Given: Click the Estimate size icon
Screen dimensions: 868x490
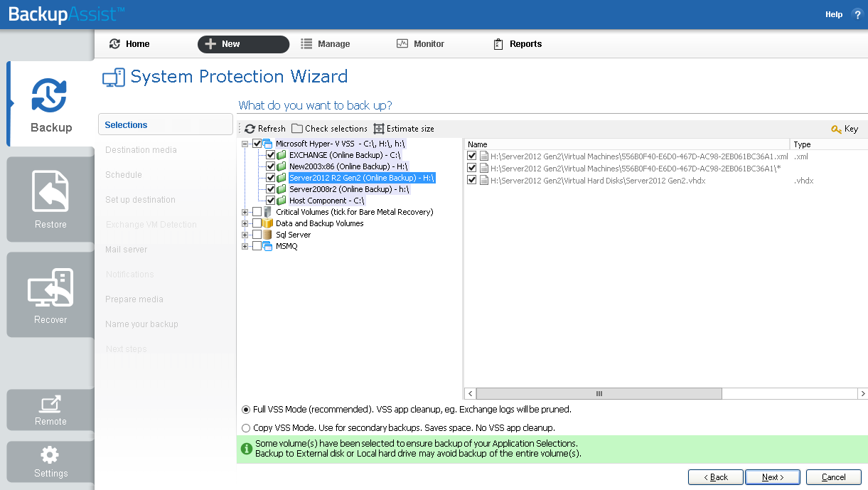Looking at the screenshot, I should pyautogui.click(x=379, y=129).
